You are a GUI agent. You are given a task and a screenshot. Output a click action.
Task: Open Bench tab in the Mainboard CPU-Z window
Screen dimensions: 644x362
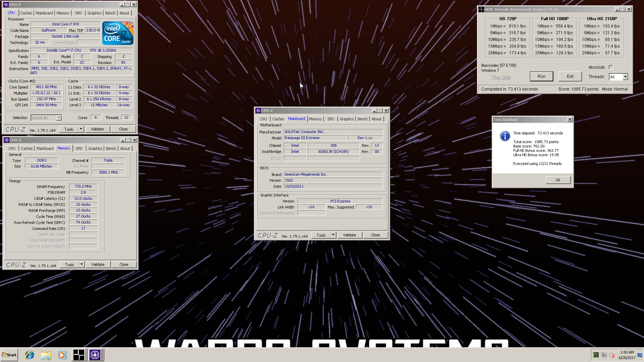pos(362,119)
